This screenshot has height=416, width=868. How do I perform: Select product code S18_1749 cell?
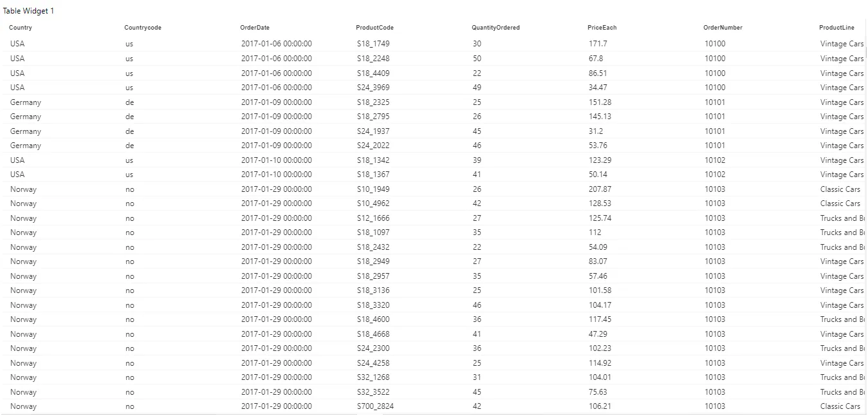(x=373, y=44)
